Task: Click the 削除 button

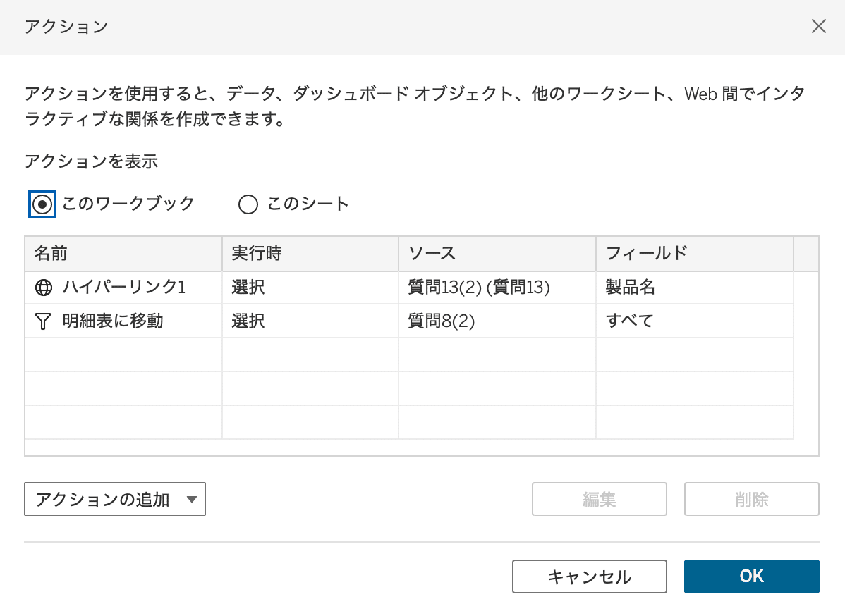Action: point(751,499)
